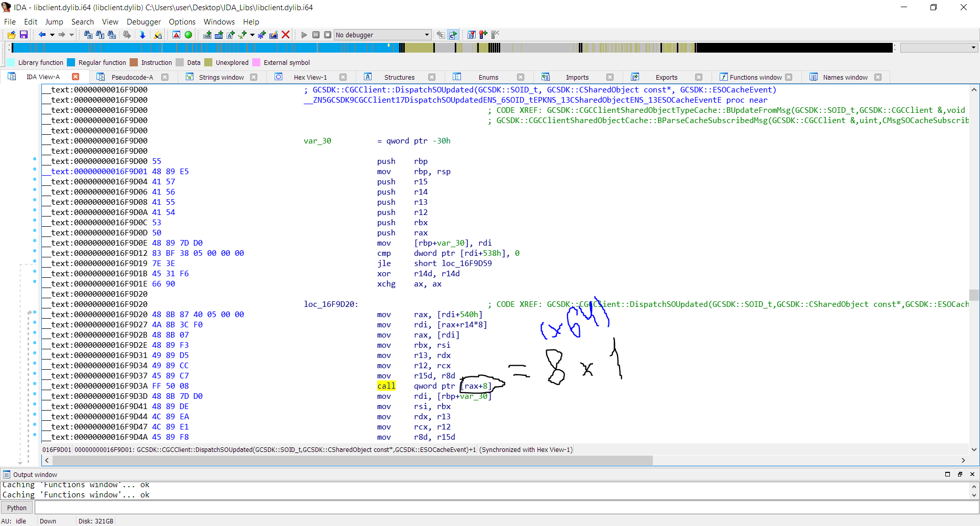The width and height of the screenshot is (980, 526).
Task: Click 'short loc_16F9D59' jump target
Action: pyautogui.click(x=453, y=264)
